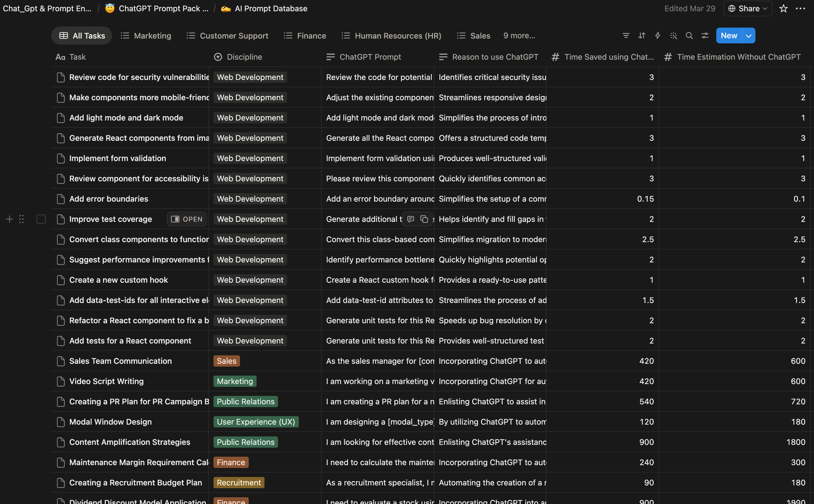This screenshot has height=504, width=814.
Task: Open the 'Review code for security vulnerabilities' task
Action: pos(139,77)
